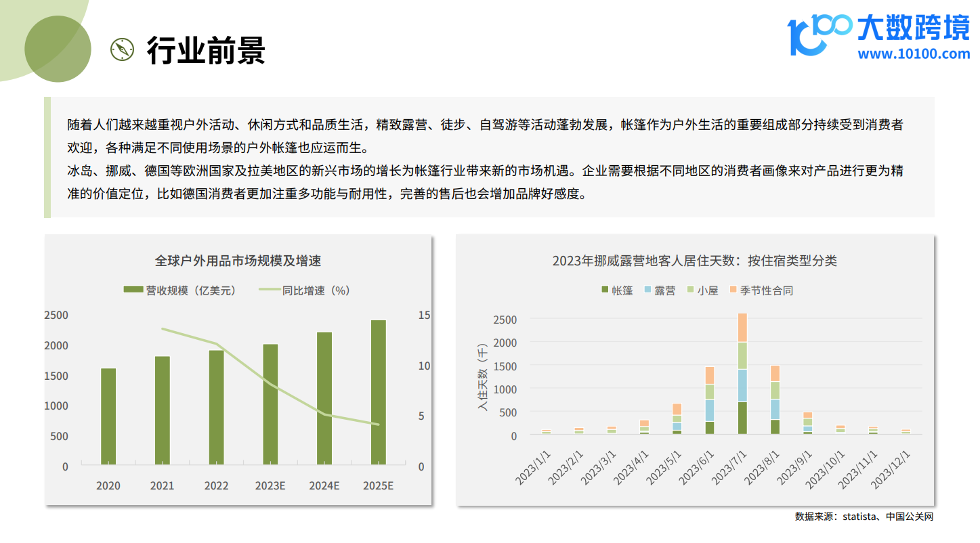Viewport: 980px width, 543px height.
Task: Click the right axis value 15
Action: coord(425,315)
